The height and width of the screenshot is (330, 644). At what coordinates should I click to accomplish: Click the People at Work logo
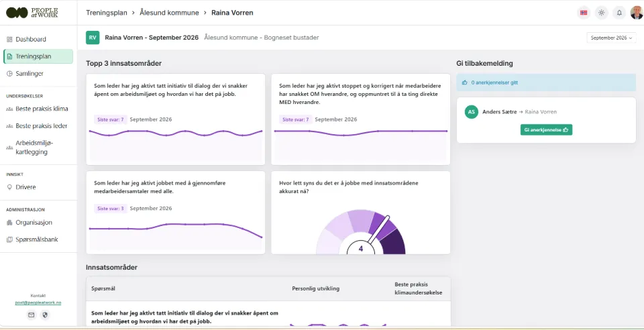click(x=32, y=13)
